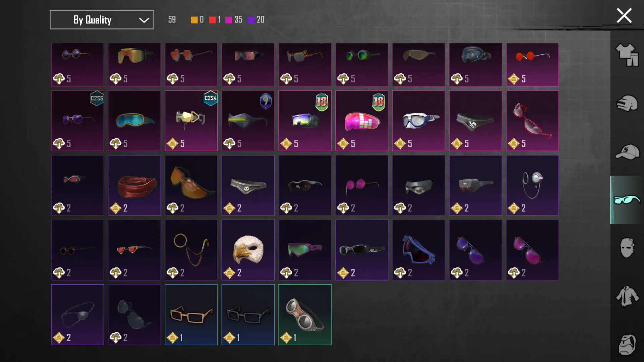Click the dropdown chevron arrow
Screen dimensions: 644x362
pos(144,20)
